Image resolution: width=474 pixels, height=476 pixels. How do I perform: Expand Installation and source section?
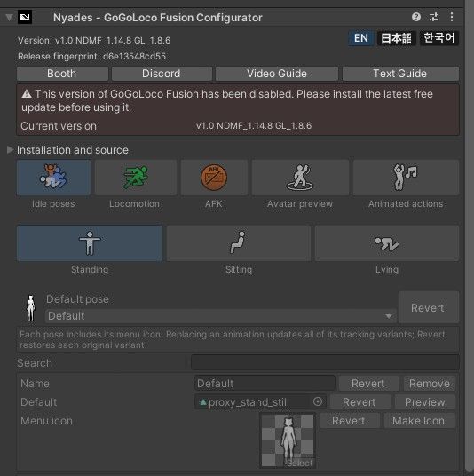pyautogui.click(x=10, y=150)
